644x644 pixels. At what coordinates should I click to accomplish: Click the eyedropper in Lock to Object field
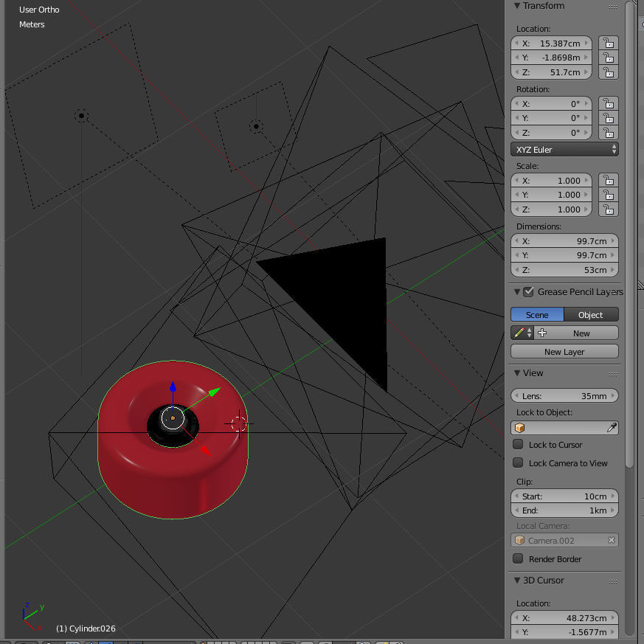click(612, 427)
